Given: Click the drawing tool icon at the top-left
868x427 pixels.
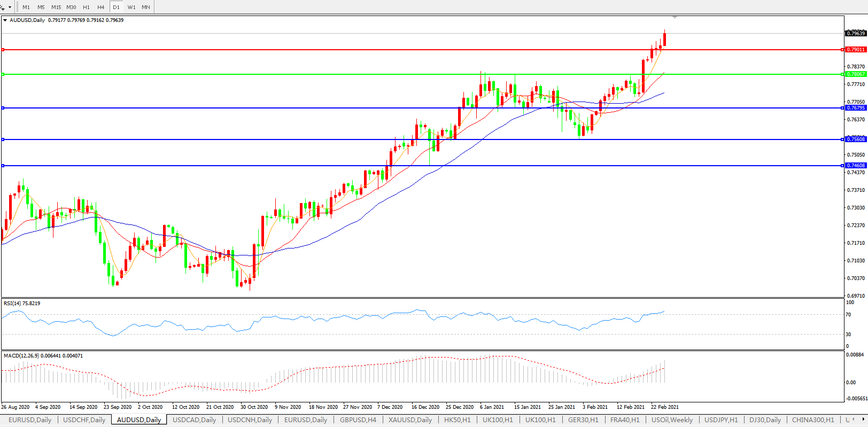Looking at the screenshot, I should 3,7.
